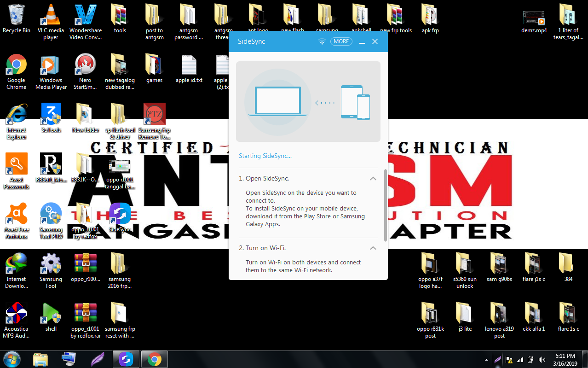
Task: Launch the 'shell' shortcut
Action: 51,317
